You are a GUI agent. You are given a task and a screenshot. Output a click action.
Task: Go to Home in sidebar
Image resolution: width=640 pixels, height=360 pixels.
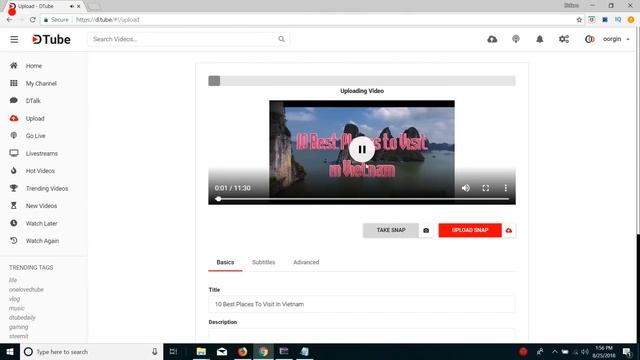34,66
